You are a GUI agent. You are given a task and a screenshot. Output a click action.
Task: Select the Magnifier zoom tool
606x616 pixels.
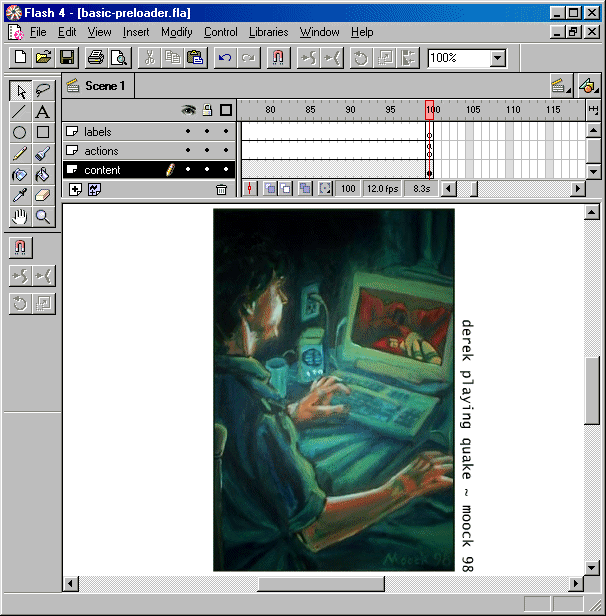(x=43, y=216)
